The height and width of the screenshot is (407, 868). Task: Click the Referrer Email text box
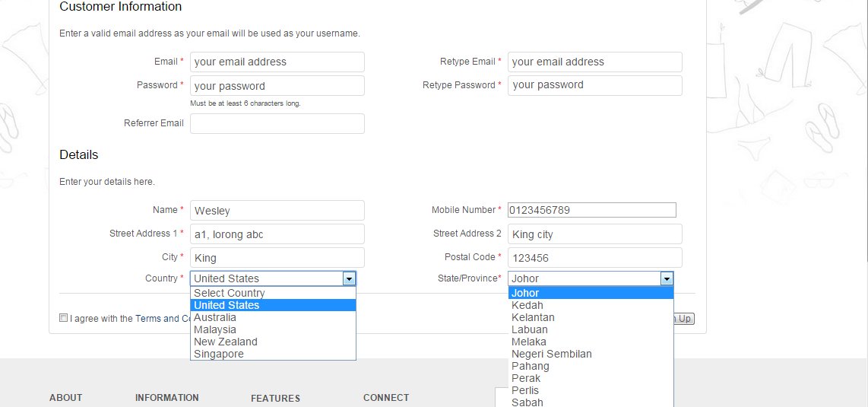[x=277, y=123]
